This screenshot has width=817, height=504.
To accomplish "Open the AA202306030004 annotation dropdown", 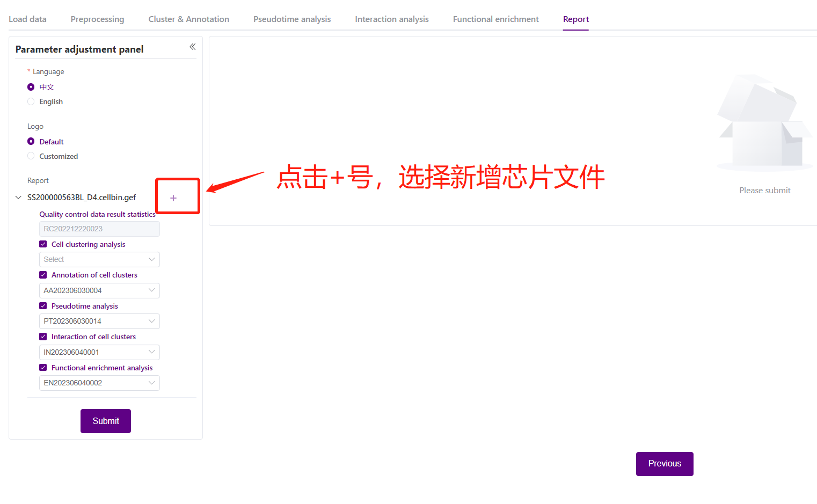I will (99, 290).
